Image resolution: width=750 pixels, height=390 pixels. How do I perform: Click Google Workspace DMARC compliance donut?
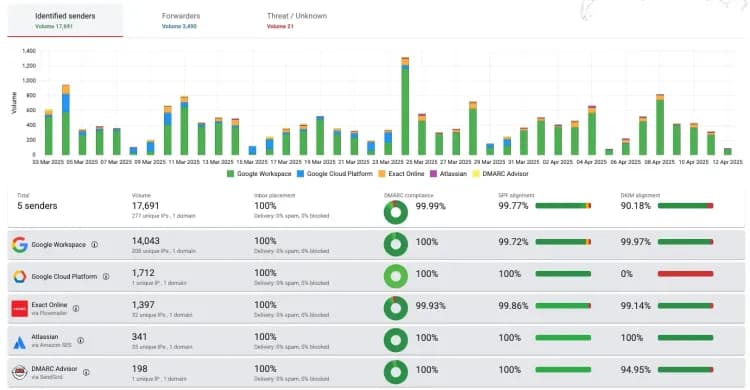(396, 244)
